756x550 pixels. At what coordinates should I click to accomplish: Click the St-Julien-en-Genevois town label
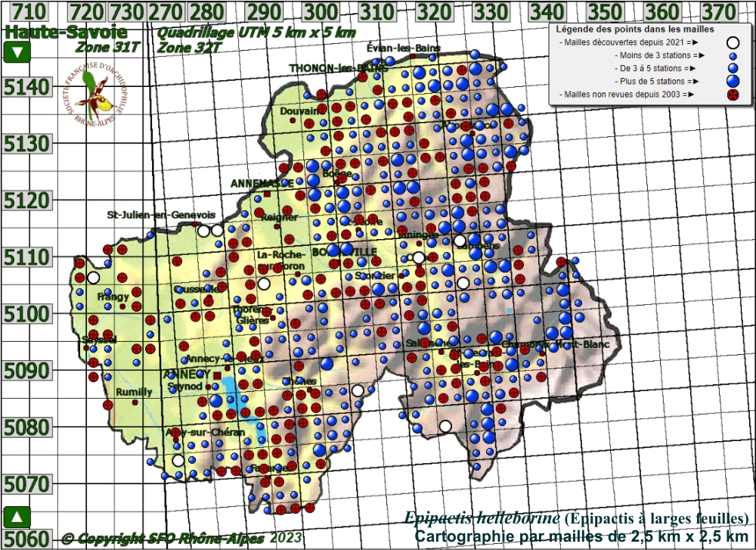tap(161, 214)
